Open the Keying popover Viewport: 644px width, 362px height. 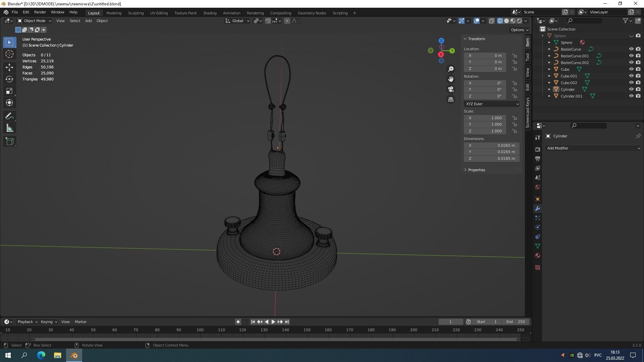point(49,322)
